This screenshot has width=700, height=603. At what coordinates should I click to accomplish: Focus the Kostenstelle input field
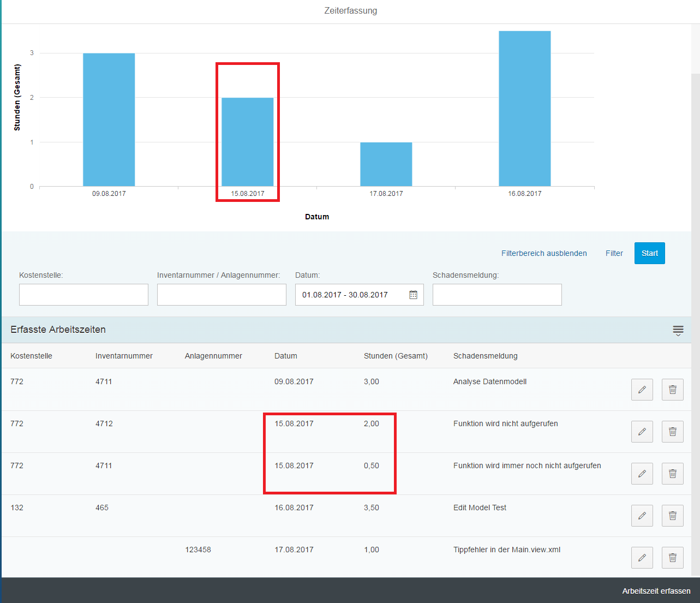pyautogui.click(x=83, y=295)
